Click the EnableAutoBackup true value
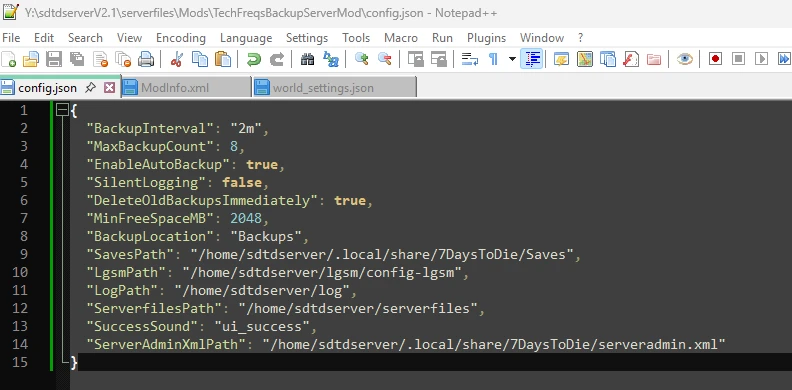 [262, 165]
